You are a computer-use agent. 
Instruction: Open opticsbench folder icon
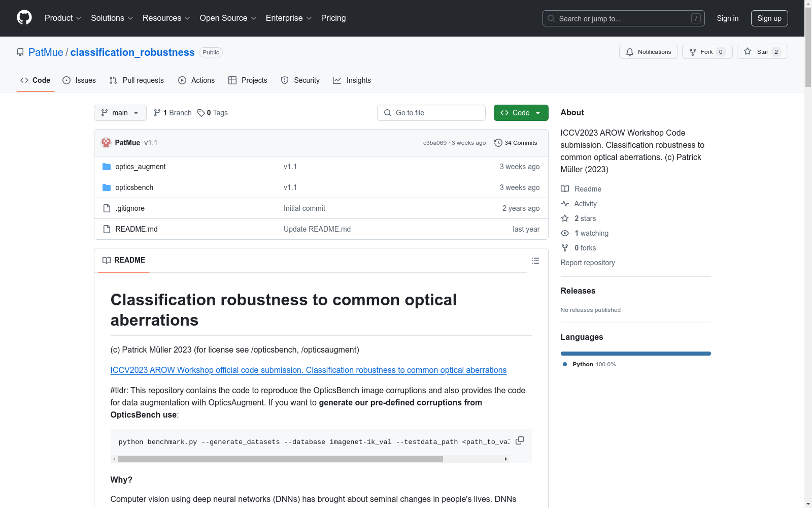tap(107, 187)
